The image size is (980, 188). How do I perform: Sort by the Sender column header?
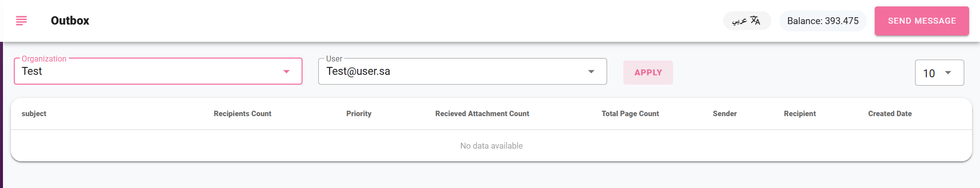[x=725, y=114]
